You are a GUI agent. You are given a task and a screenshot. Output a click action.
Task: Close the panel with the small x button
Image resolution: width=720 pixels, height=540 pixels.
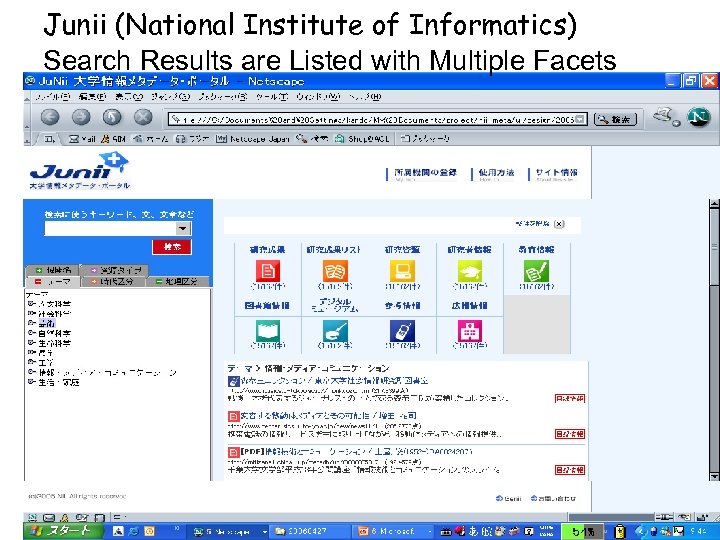tap(559, 224)
